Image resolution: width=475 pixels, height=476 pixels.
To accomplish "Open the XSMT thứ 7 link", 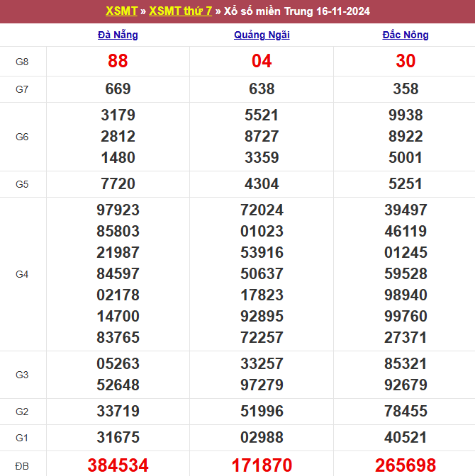I will 181,11.
